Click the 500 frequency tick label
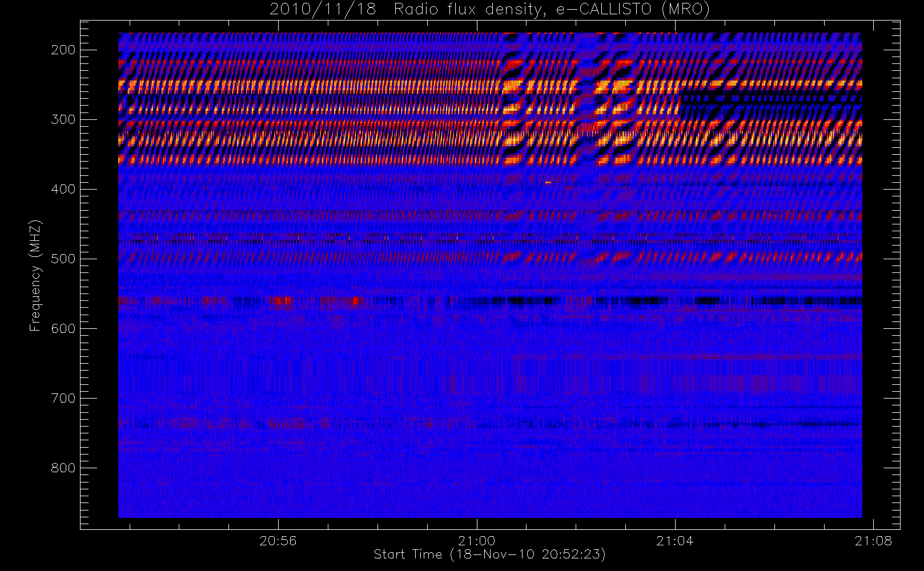 point(63,259)
